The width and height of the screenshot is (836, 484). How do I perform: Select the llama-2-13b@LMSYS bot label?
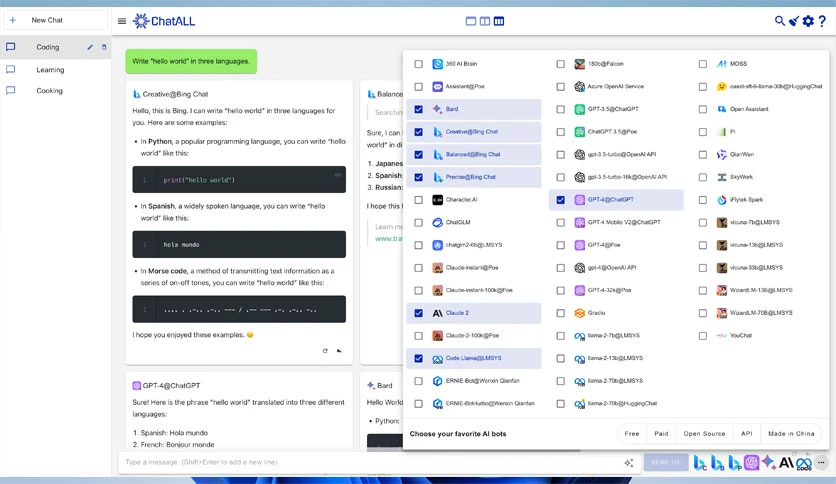(615, 358)
